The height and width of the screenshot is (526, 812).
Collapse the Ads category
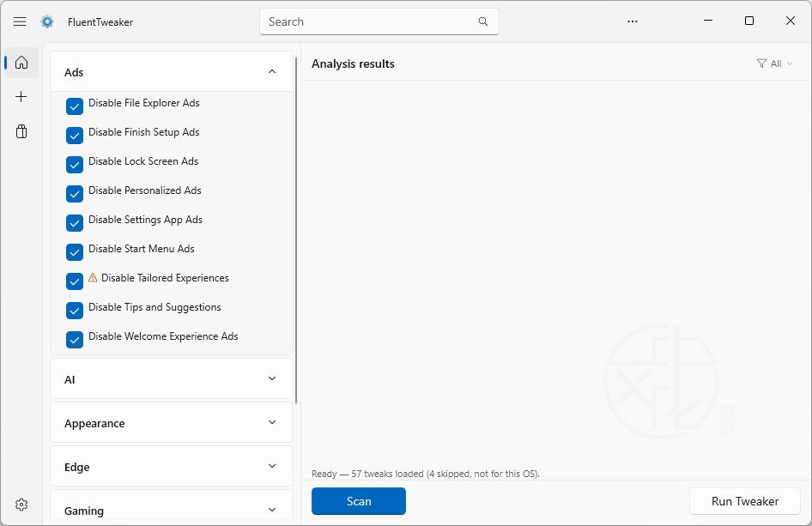172,72
